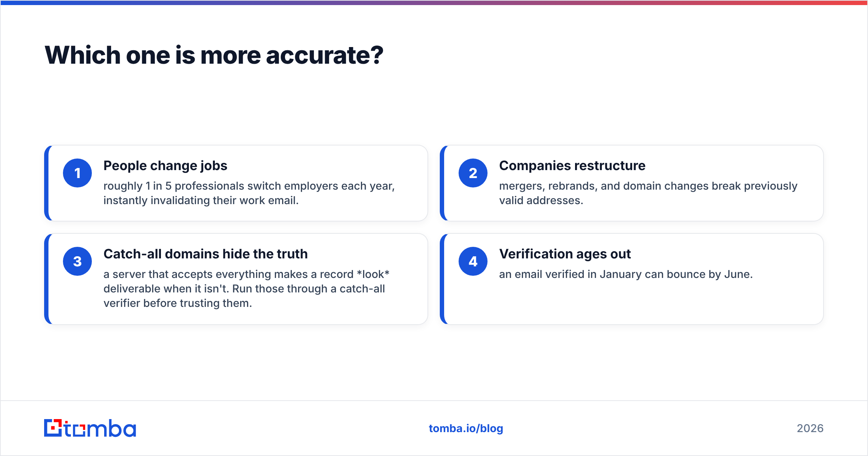Click text about 1 in 5 professionals
The height and width of the screenshot is (456, 868).
click(x=249, y=193)
